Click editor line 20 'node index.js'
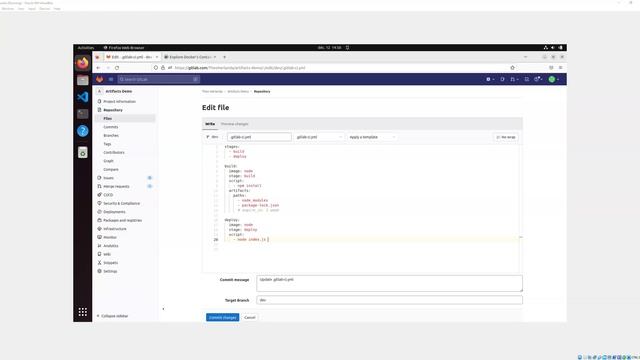 pyautogui.click(x=251, y=240)
